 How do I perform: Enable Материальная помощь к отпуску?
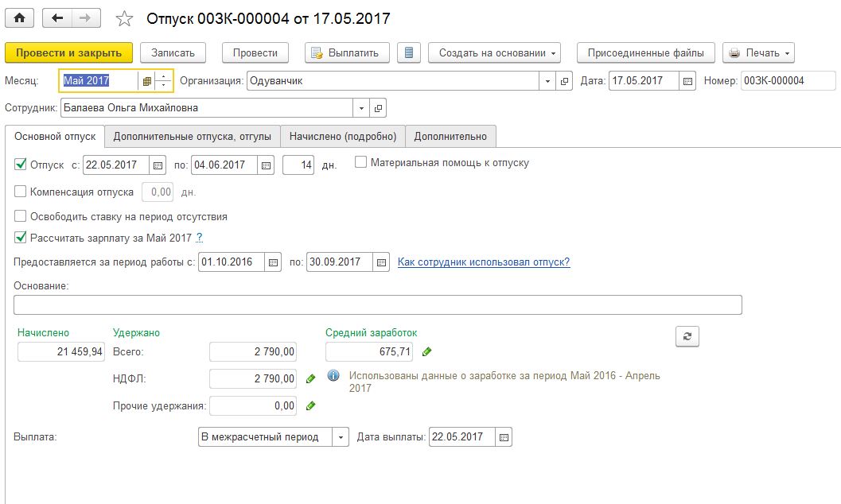tap(360, 163)
